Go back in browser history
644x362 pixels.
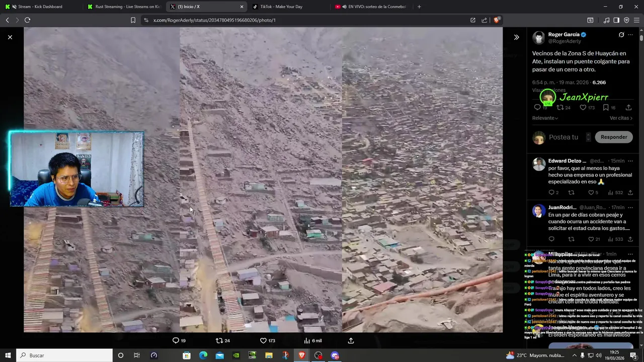coord(7,20)
